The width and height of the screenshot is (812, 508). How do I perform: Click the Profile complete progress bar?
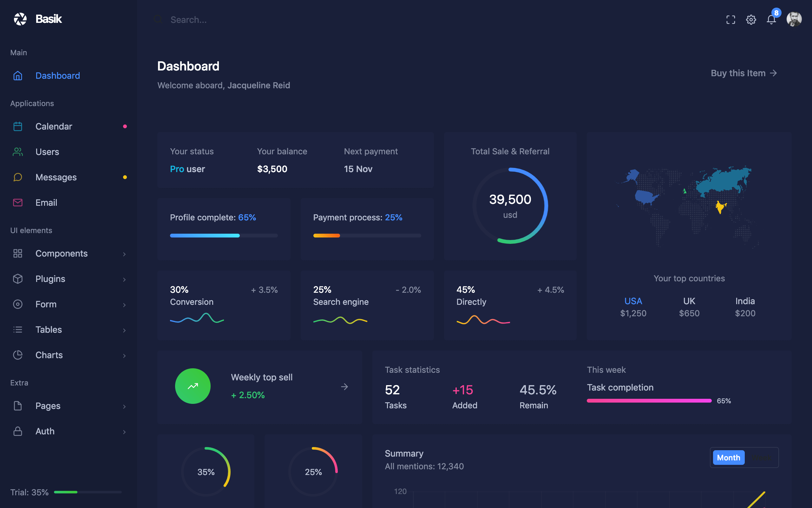pos(224,236)
